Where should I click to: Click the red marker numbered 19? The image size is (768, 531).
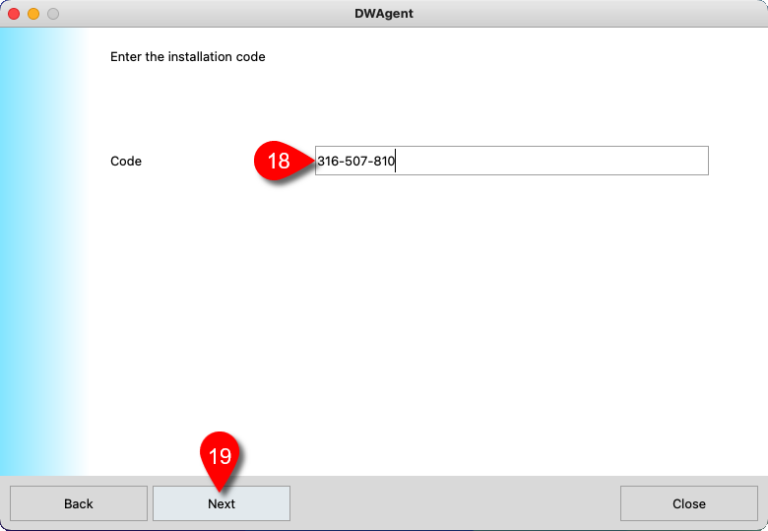pos(220,456)
